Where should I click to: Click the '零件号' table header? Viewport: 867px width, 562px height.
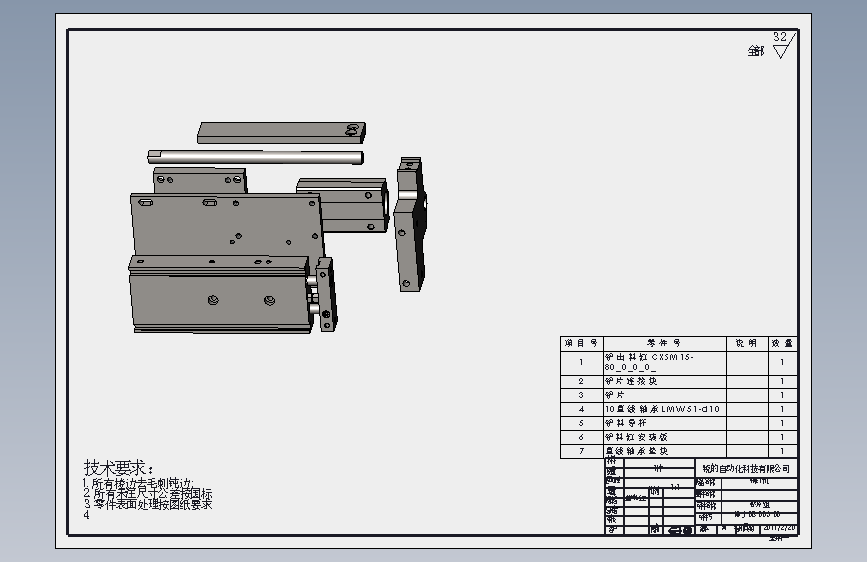point(665,344)
